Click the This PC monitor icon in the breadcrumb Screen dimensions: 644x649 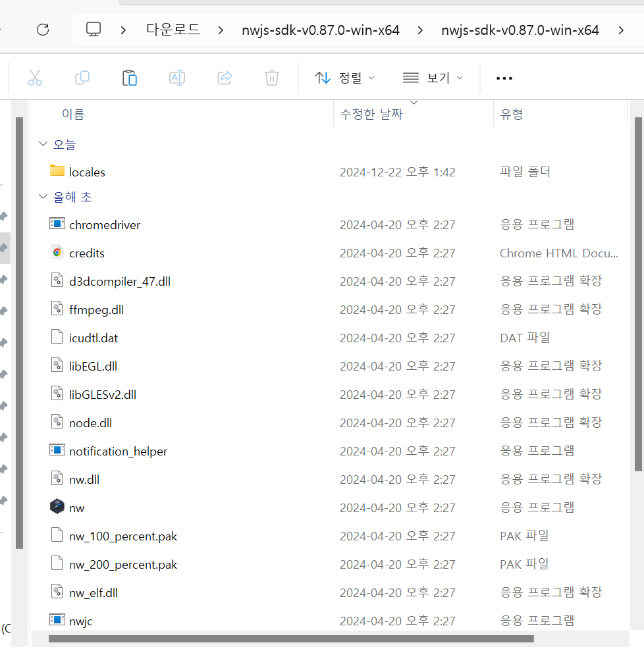(94, 30)
